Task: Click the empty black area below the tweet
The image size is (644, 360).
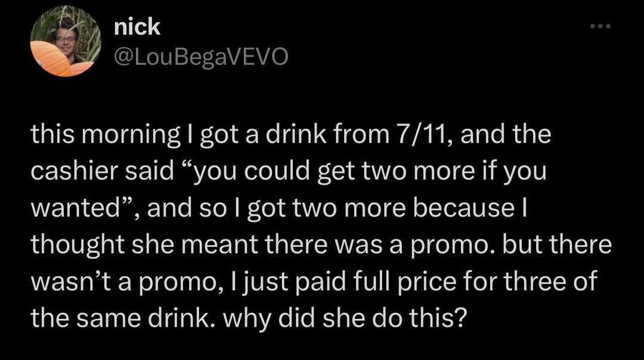Action: coord(322,347)
